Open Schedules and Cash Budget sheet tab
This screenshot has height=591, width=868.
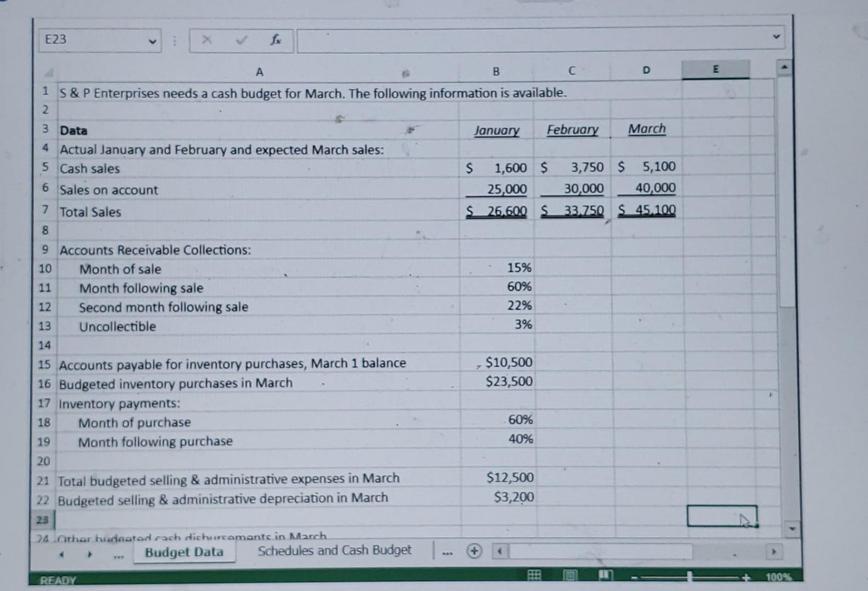click(x=335, y=551)
